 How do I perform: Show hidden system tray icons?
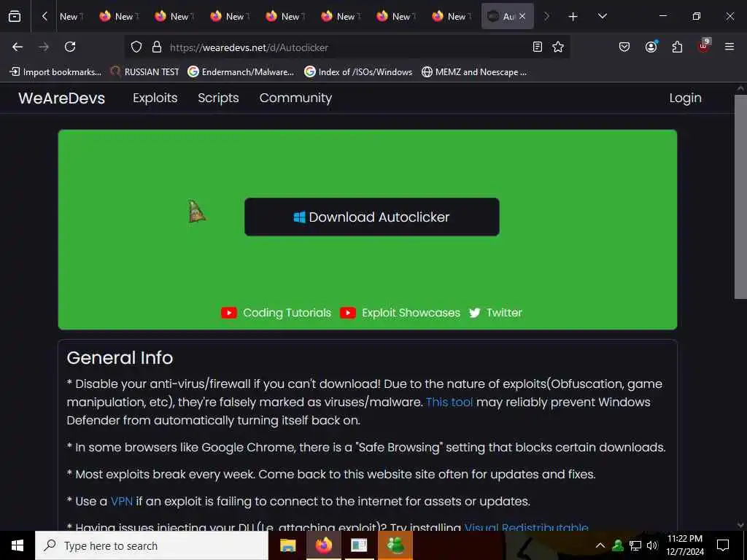pos(600,545)
